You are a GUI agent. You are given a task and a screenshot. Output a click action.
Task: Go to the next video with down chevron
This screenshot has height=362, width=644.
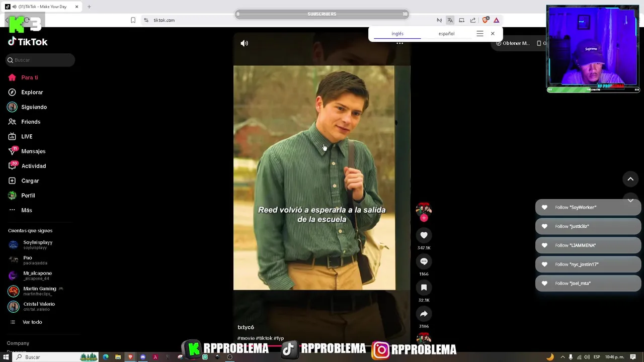630,200
